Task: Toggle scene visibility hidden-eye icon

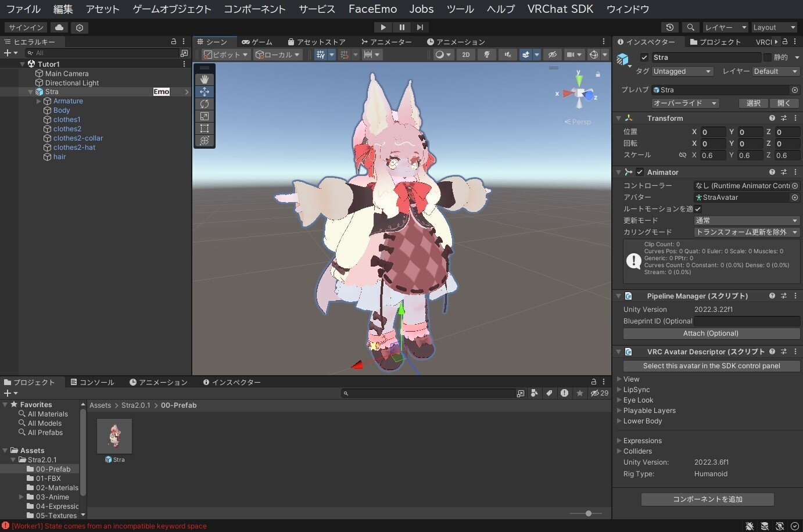Action: [553, 55]
